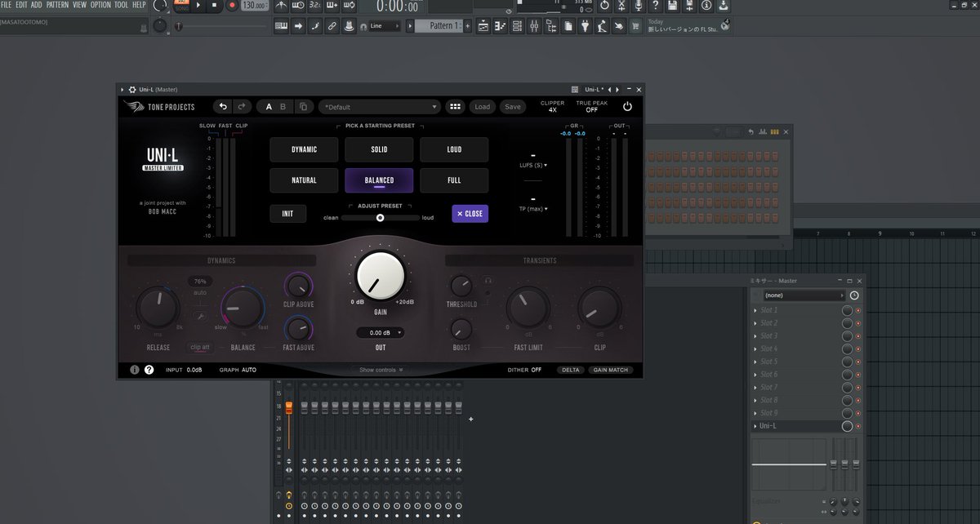Toggle the Uni-L power bypass icon
This screenshot has width=980, height=524.
pos(627,107)
